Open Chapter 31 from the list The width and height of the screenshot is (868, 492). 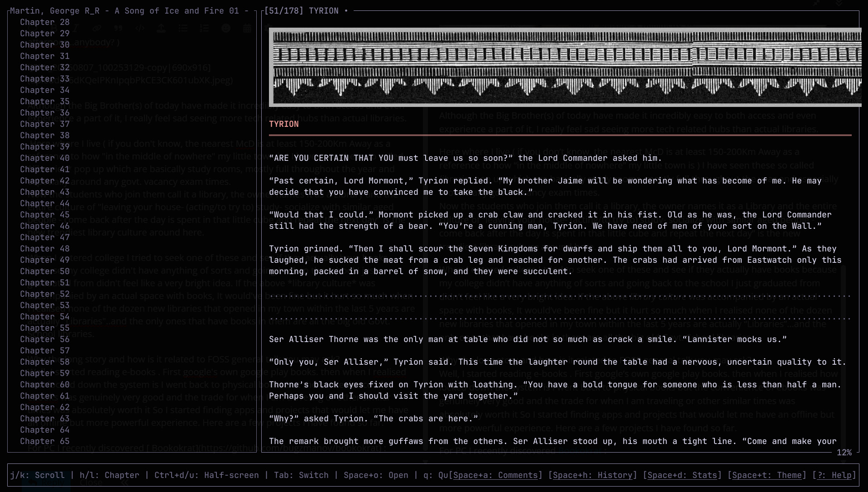point(45,56)
